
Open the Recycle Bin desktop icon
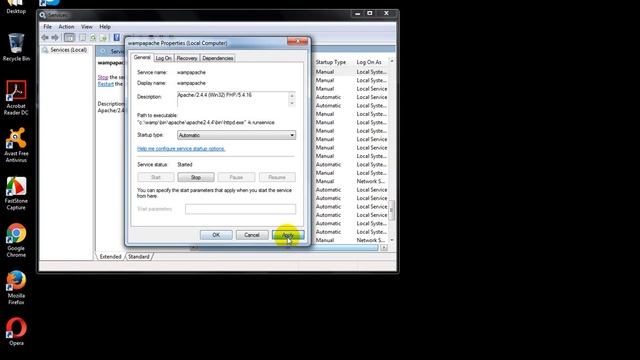16,47
